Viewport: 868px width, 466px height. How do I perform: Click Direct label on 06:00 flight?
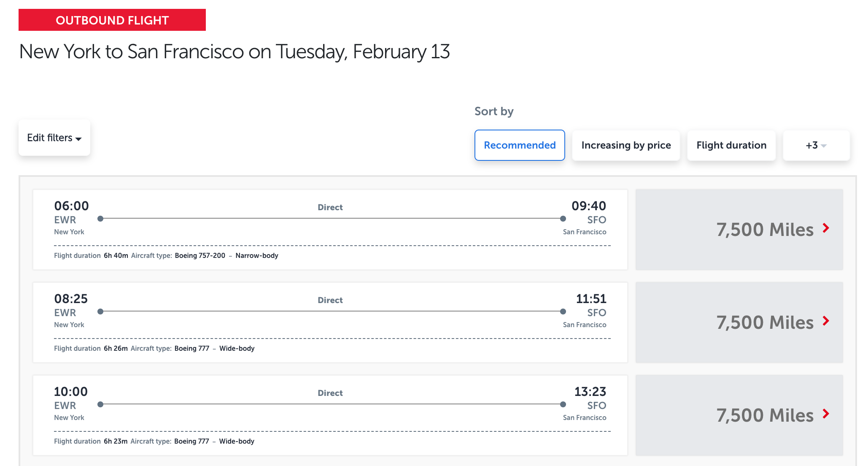pyautogui.click(x=330, y=207)
